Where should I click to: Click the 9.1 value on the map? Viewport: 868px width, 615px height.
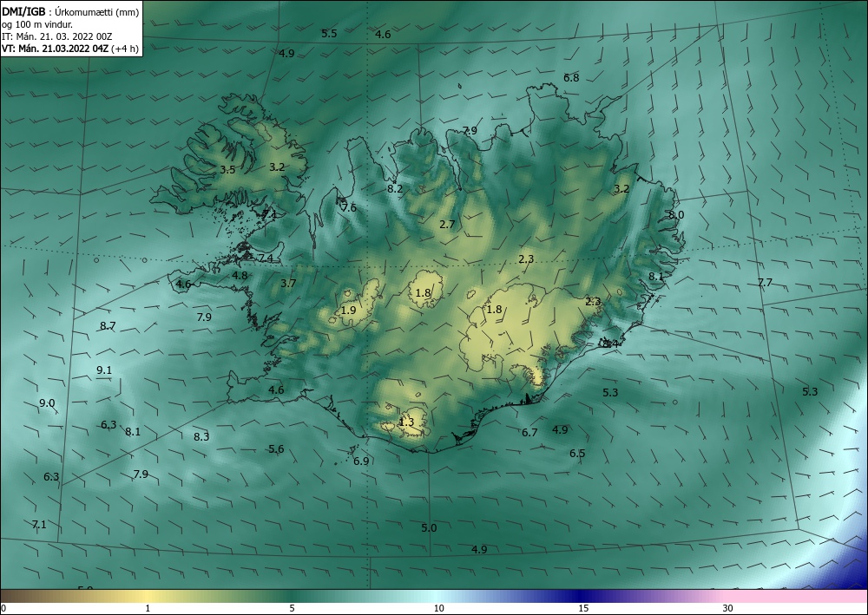[104, 370]
